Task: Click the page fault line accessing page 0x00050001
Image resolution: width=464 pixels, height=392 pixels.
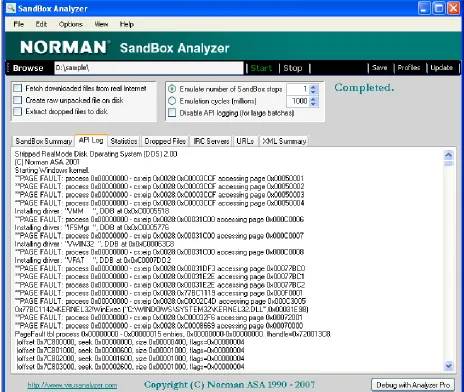Action: pyautogui.click(x=159, y=178)
